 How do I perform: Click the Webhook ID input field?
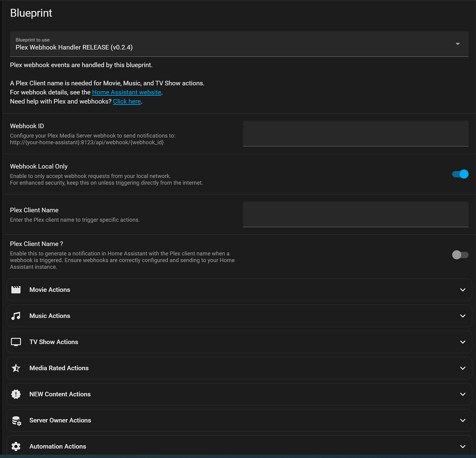(x=355, y=133)
